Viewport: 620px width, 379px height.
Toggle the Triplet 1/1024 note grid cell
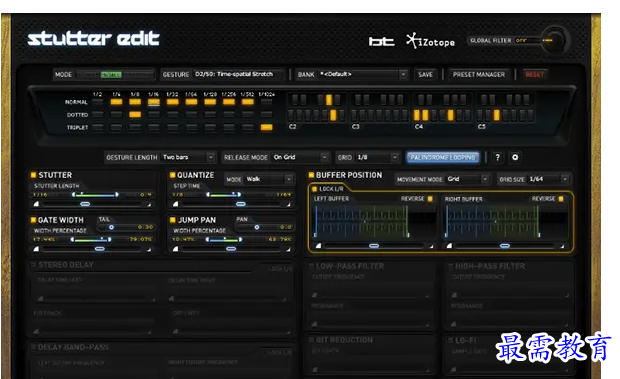click(x=267, y=127)
